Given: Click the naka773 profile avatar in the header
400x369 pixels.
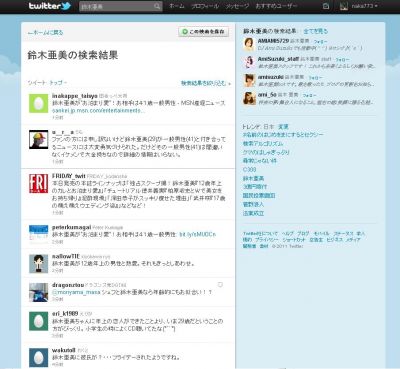Looking at the screenshot, I should [x=344, y=6].
